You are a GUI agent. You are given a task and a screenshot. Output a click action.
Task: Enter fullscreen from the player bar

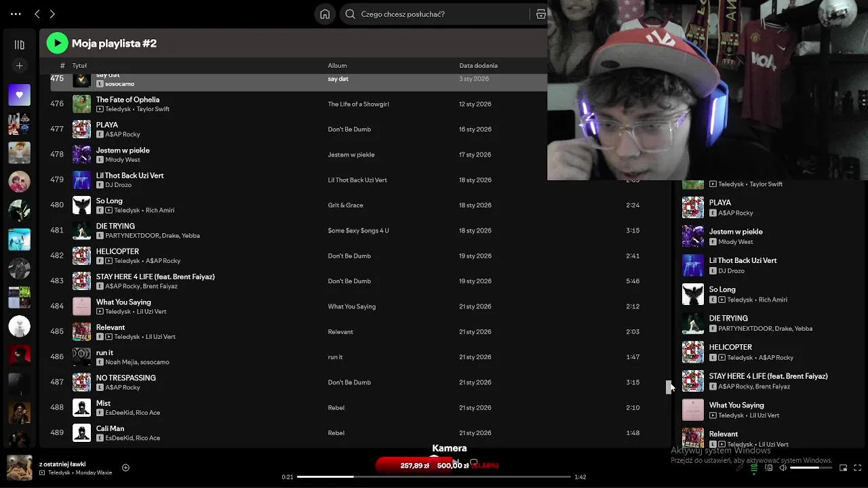[858, 468]
